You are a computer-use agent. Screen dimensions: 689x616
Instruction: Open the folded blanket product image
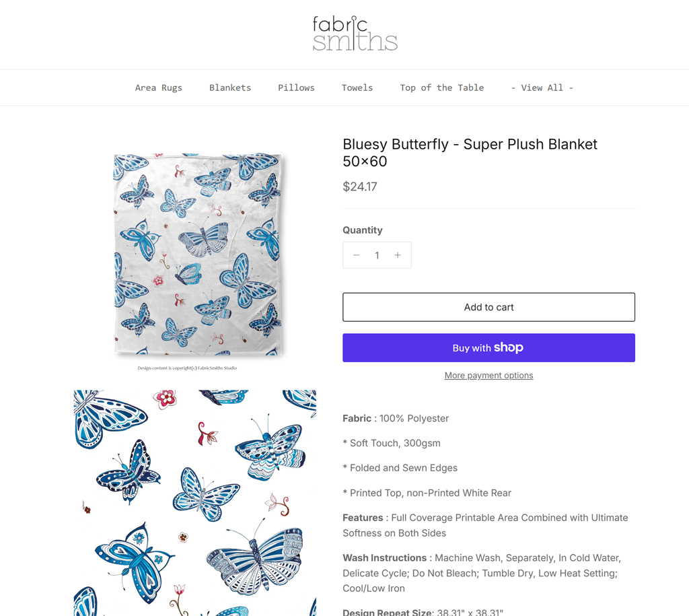point(196,254)
